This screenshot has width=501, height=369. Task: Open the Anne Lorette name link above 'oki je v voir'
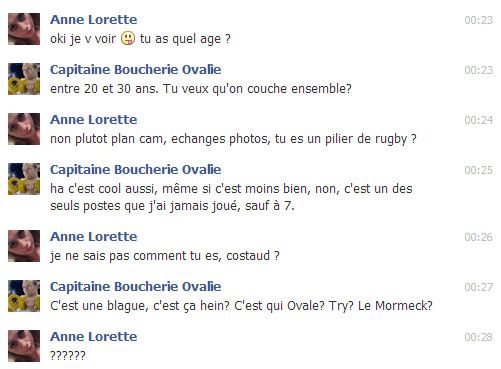click(94, 20)
